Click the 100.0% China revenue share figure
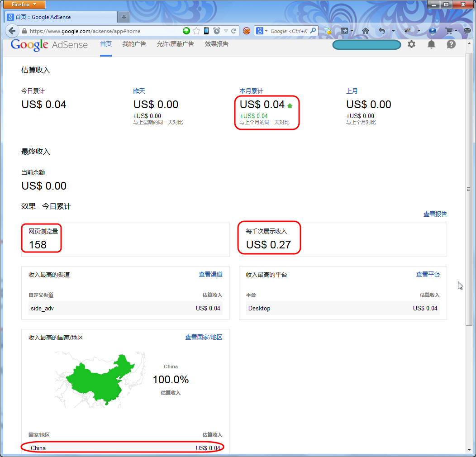This screenshot has height=457, width=476. pyautogui.click(x=171, y=380)
